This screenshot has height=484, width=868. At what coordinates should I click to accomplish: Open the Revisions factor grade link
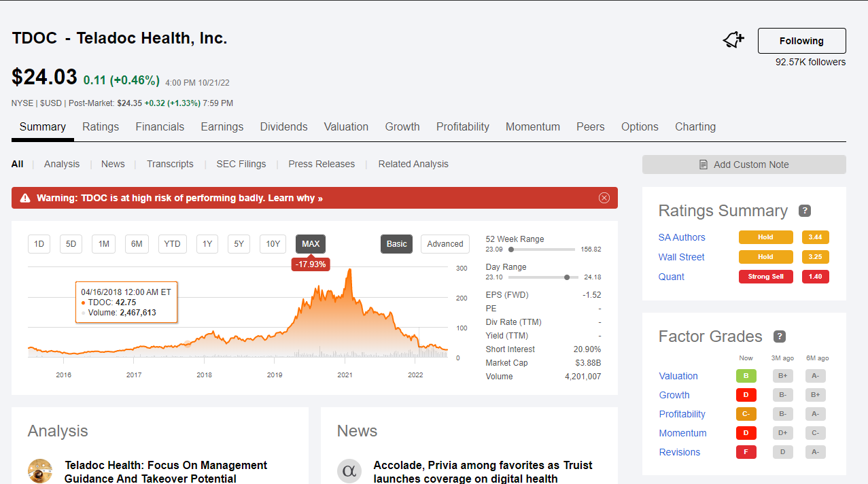(679, 452)
